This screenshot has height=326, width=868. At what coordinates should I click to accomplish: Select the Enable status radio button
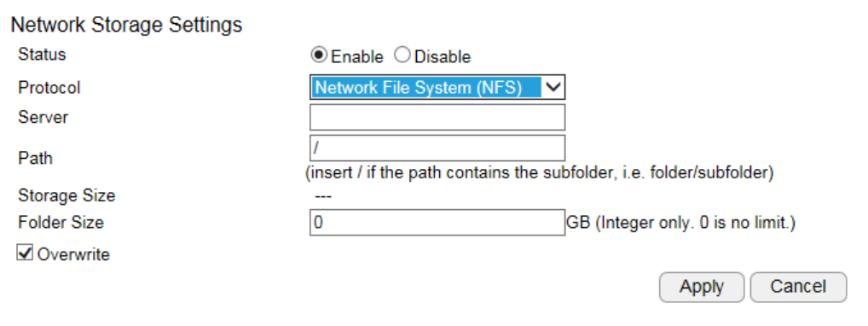click(x=320, y=56)
